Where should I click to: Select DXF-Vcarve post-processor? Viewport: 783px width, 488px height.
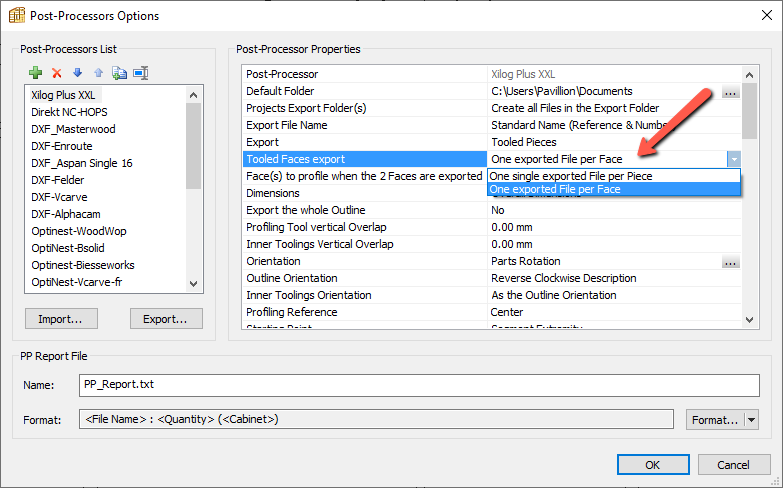(59, 197)
